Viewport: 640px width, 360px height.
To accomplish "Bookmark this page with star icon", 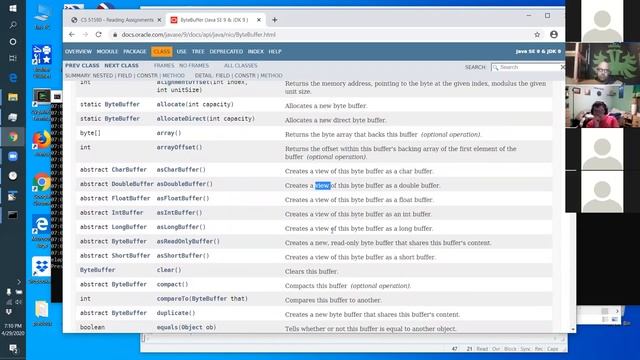I will click(537, 35).
